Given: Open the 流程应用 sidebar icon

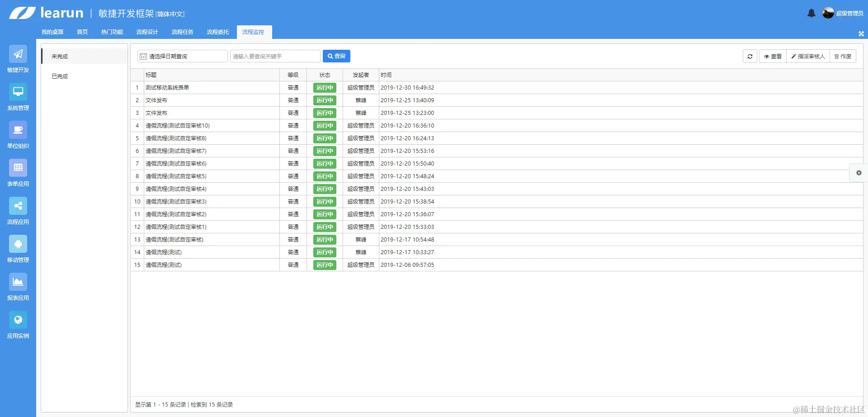Looking at the screenshot, I should click(x=18, y=206).
